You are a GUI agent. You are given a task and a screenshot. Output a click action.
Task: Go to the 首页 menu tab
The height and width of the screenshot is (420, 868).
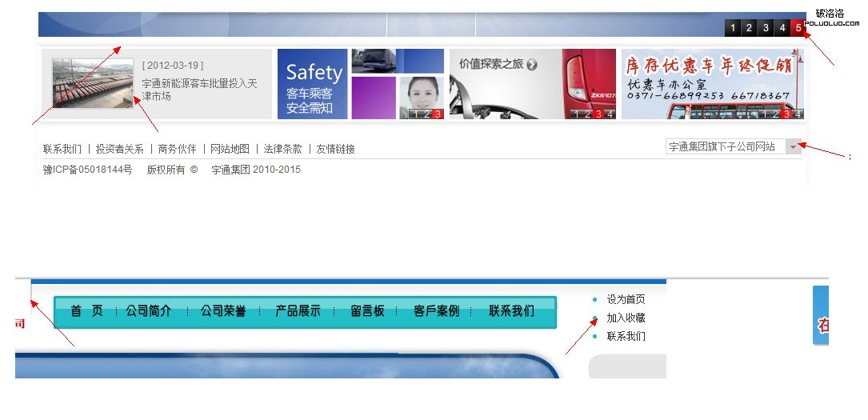point(87,311)
